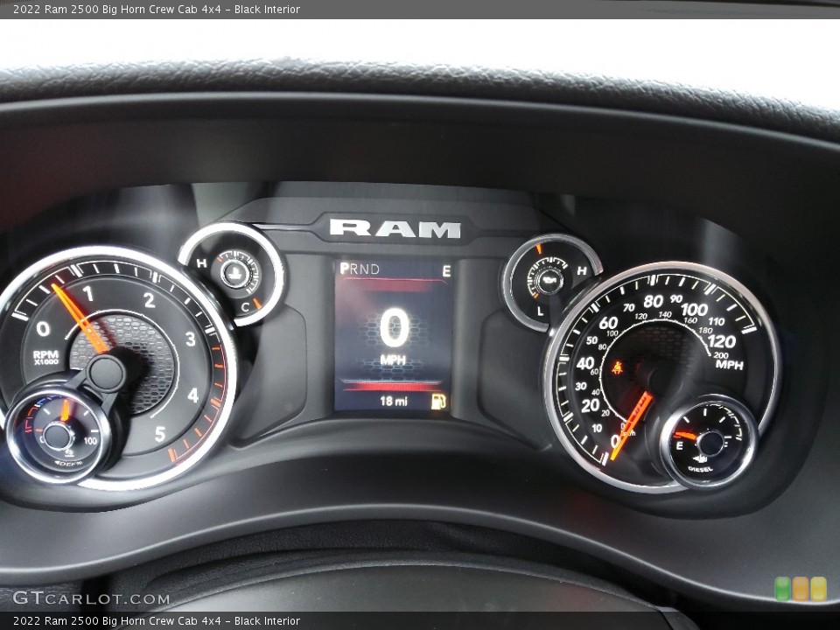Click the number 5 on tachometer
The height and width of the screenshot is (630, 840).
point(159,434)
